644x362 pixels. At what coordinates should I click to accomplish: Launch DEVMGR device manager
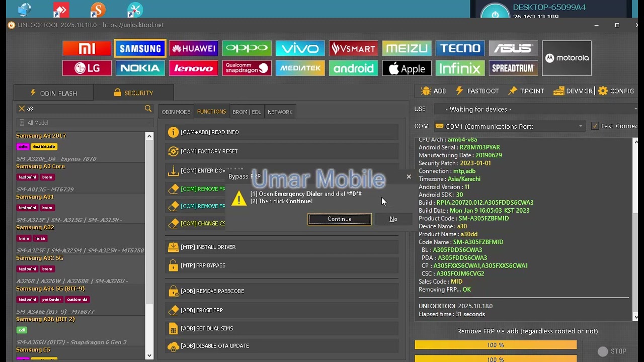click(x=573, y=91)
